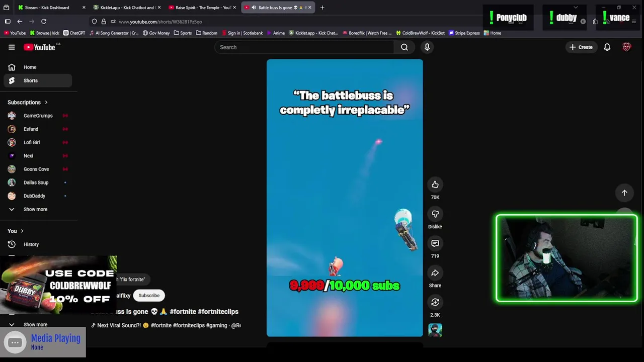Go to previous short with up arrow
Image resolution: width=644 pixels, height=362 pixels.
tap(624, 193)
